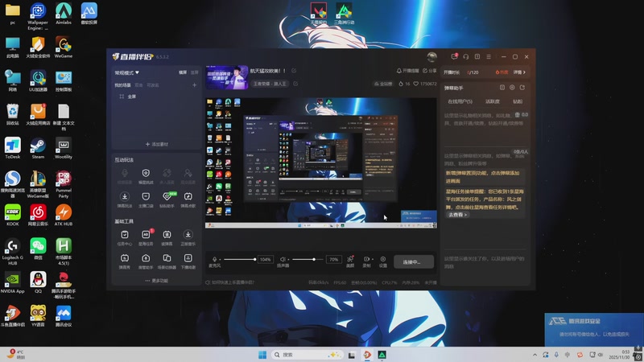This screenshot has height=362, width=644.
Task: Open the 星海任务 tool with red badge
Action: point(146,237)
